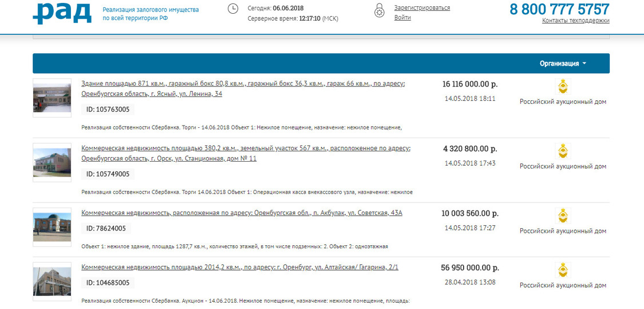Click thumbnail of the Ясный building
Viewport: 644px width, 309px height.
[52, 98]
